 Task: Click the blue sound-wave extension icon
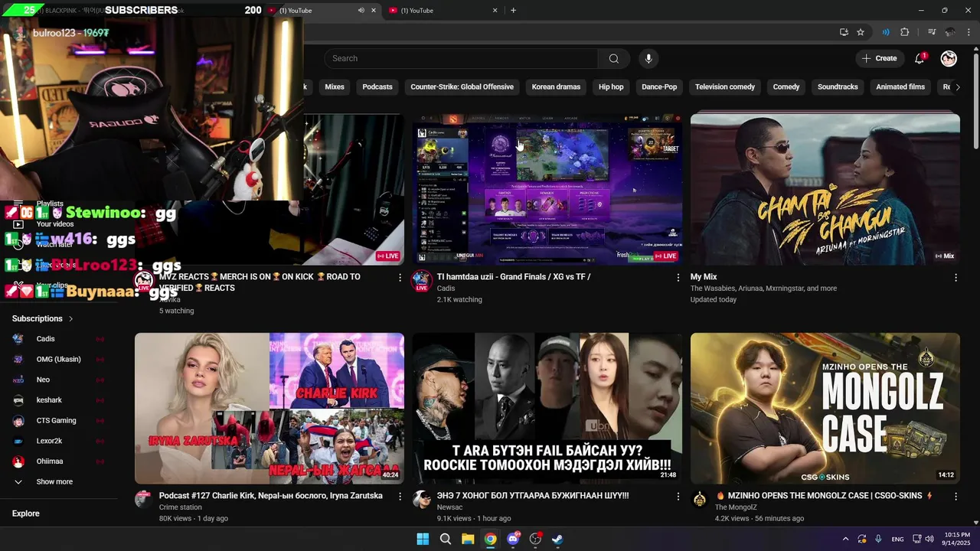point(885,32)
